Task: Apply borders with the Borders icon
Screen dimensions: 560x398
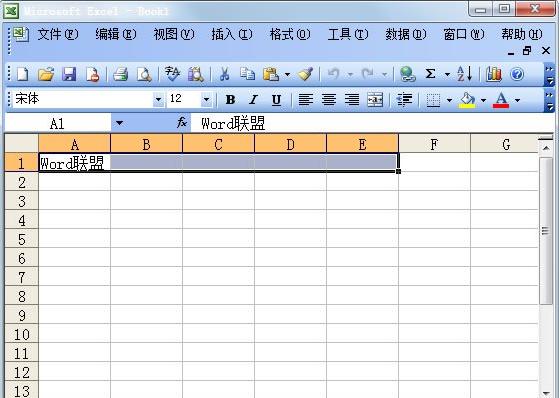Action: [433, 100]
